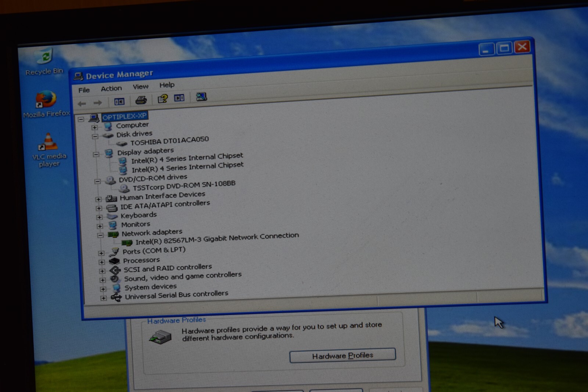This screenshot has width=588, height=392.
Task: Select Intel(R) 82567LM-3 Gigabit Network Connection
Action: (217, 238)
